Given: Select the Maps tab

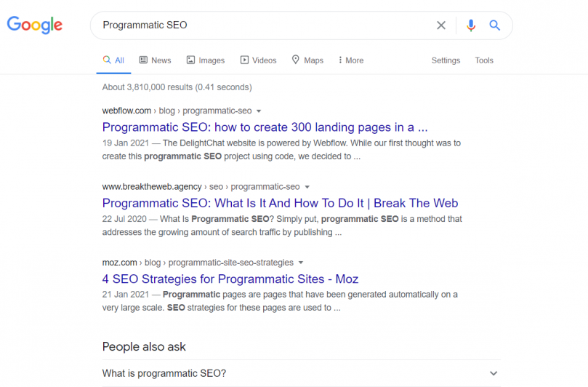Looking at the screenshot, I should [x=307, y=60].
